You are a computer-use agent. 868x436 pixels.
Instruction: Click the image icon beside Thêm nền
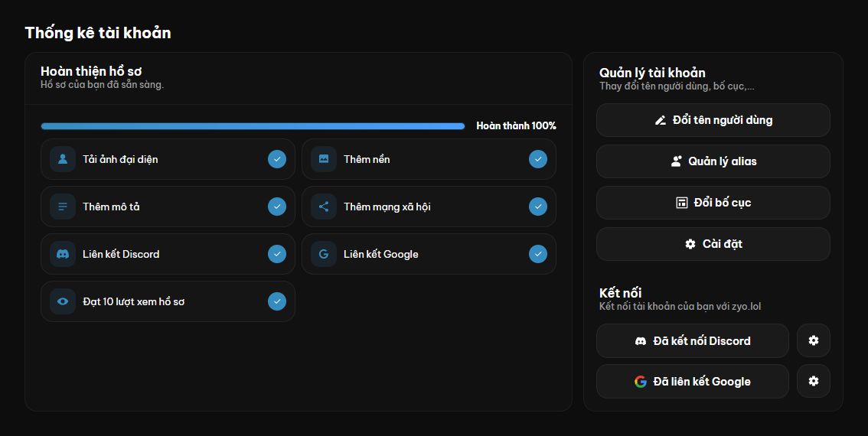(x=324, y=159)
